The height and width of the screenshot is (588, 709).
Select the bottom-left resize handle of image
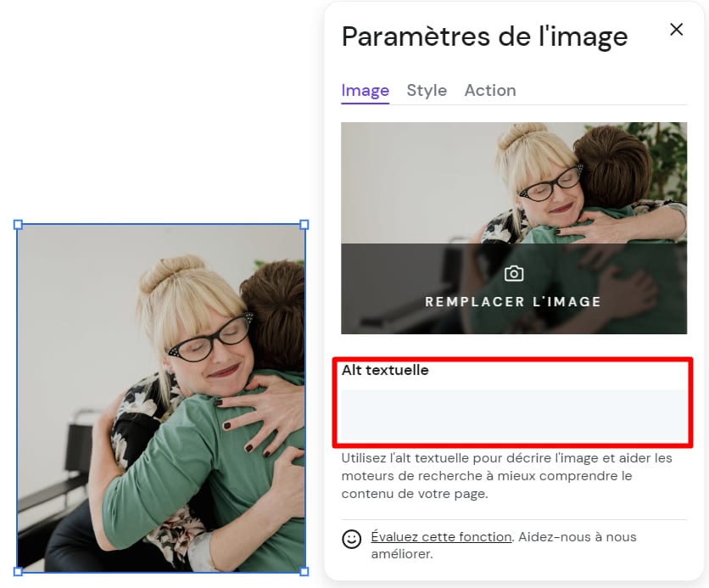click(18, 572)
